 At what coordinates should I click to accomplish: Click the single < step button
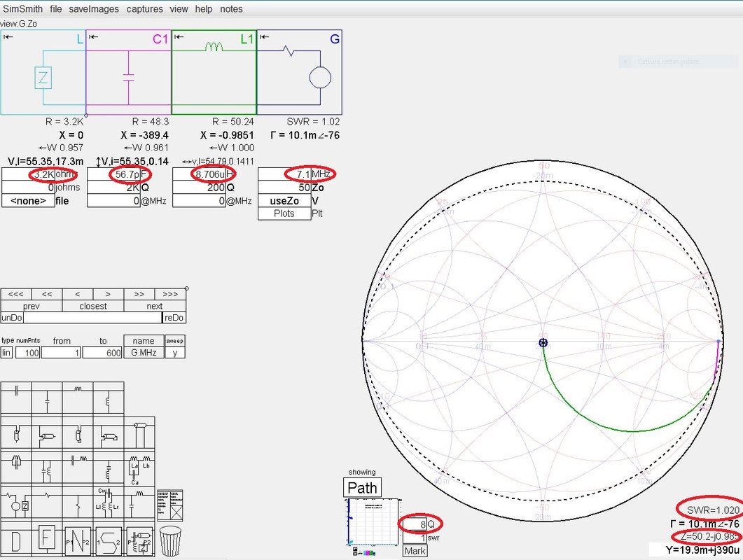pos(78,294)
